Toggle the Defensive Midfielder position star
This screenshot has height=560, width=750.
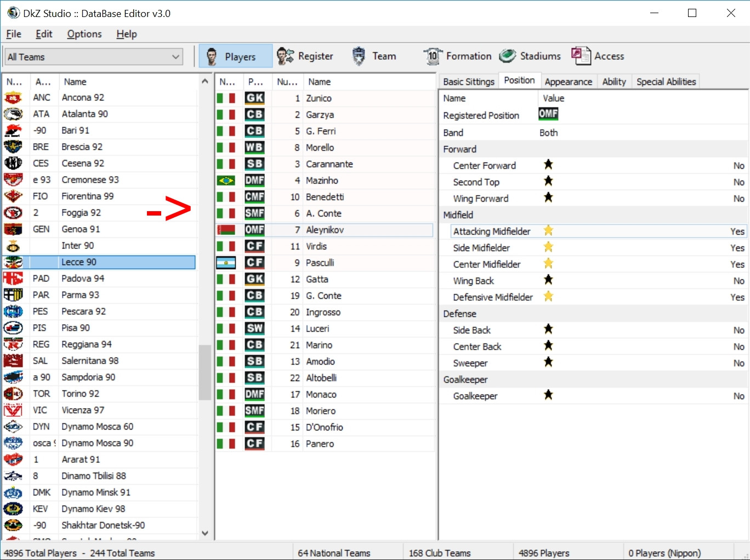548,296
